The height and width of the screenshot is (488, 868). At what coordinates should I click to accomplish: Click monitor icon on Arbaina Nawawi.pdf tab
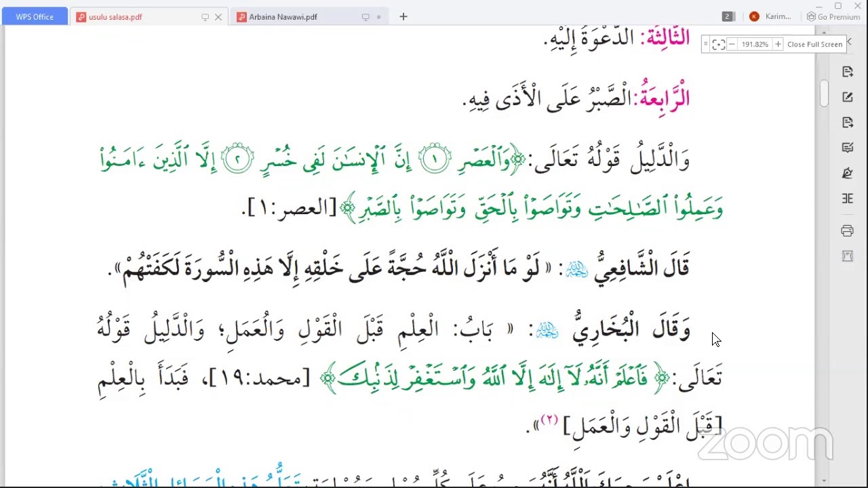tap(366, 17)
